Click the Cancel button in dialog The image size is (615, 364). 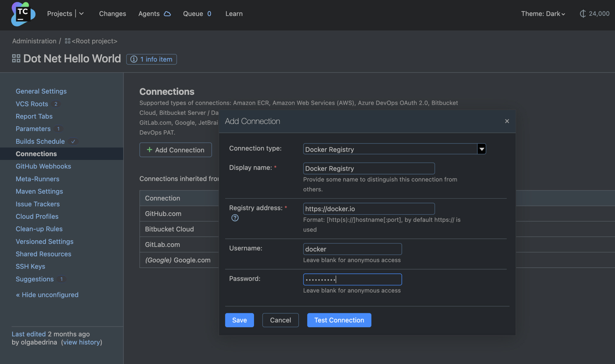280,320
